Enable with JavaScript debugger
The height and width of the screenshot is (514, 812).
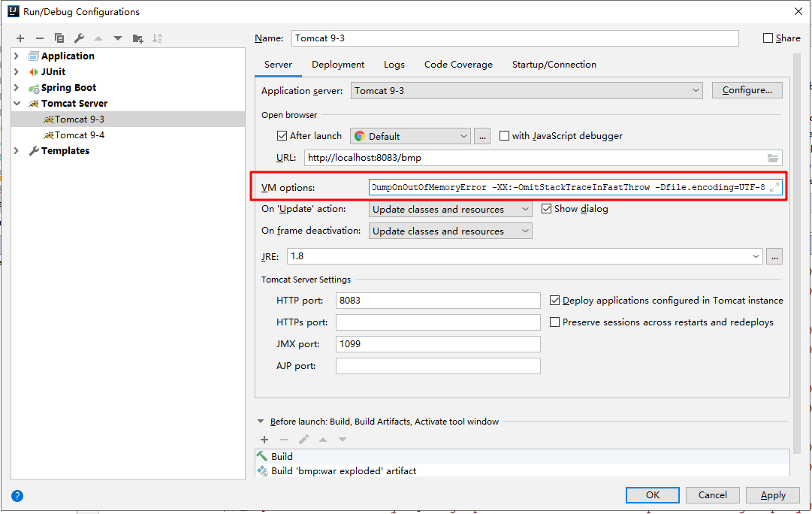(x=504, y=136)
